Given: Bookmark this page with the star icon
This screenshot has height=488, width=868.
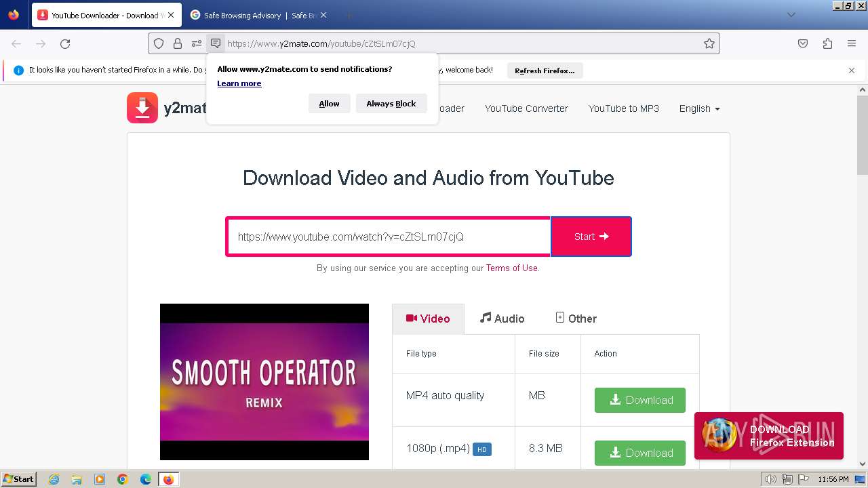Looking at the screenshot, I should point(709,43).
